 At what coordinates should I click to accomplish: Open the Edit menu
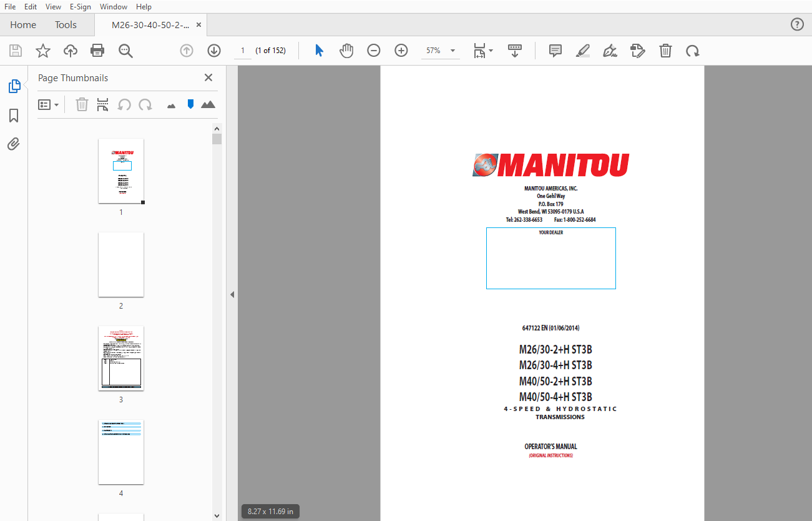[x=31, y=6]
